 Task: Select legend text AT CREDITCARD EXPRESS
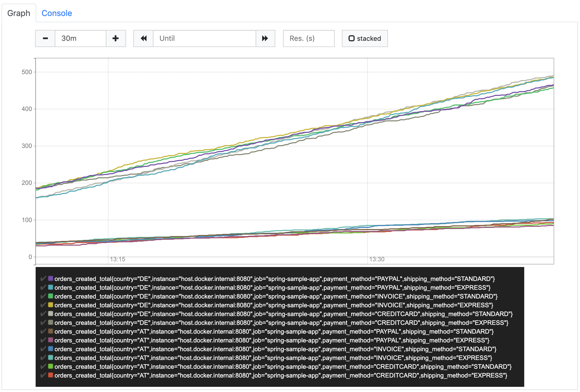click(x=281, y=375)
